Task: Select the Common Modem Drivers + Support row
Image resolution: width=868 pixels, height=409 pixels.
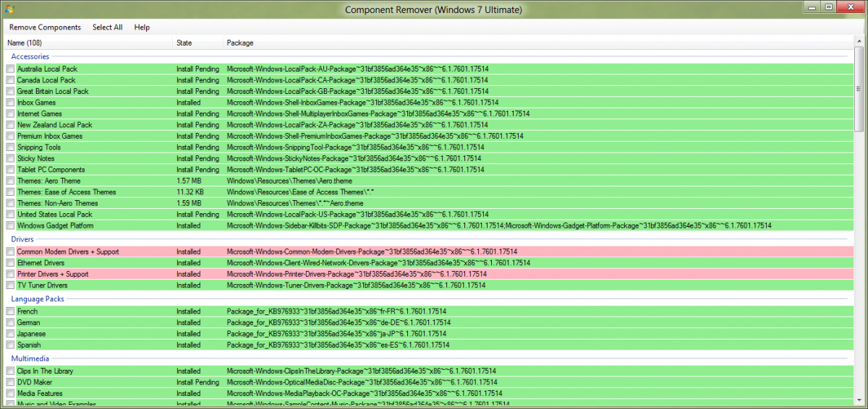Action: click(68, 252)
